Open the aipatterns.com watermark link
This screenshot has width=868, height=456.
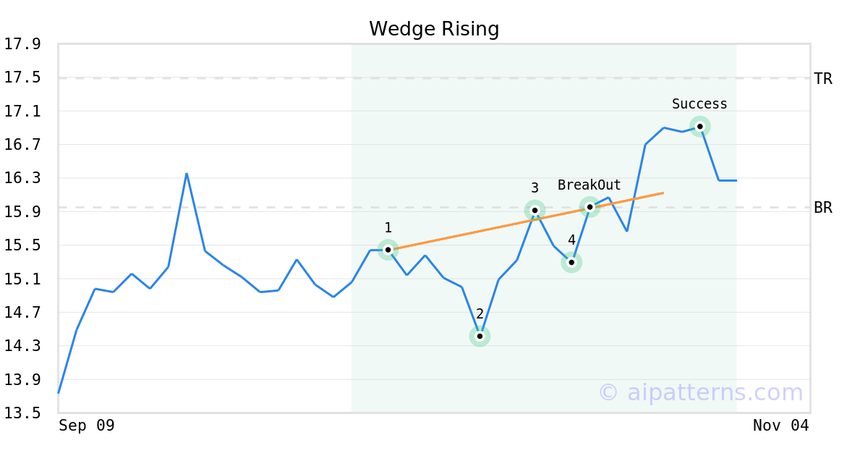pos(700,393)
